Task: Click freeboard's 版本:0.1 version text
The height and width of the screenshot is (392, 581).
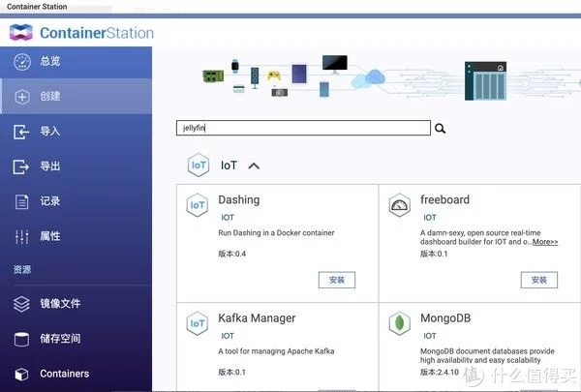Action: (434, 254)
